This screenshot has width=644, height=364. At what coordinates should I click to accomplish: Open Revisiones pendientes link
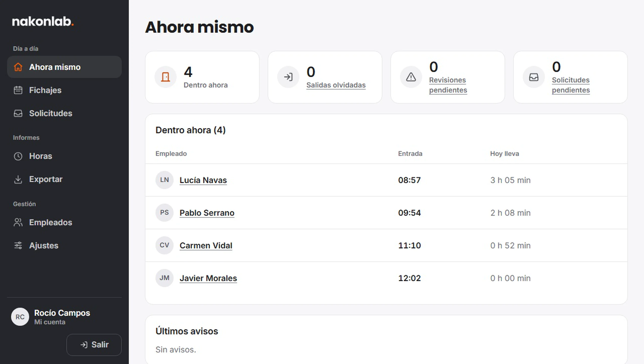tap(448, 85)
